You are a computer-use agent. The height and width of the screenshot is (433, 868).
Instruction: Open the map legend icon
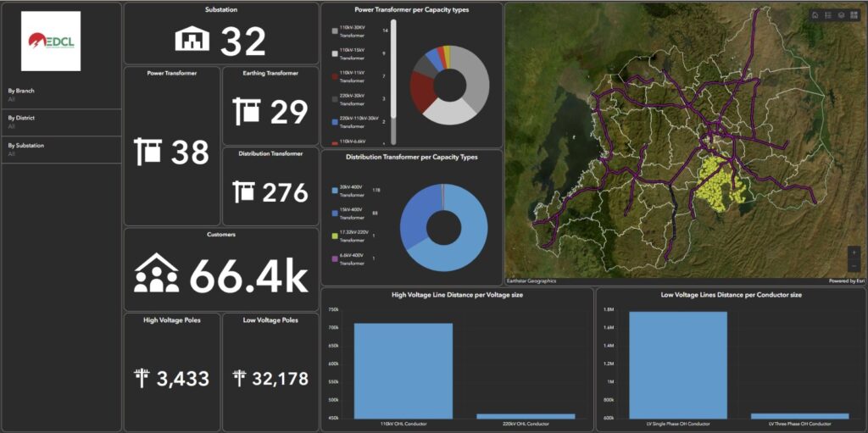(x=828, y=15)
